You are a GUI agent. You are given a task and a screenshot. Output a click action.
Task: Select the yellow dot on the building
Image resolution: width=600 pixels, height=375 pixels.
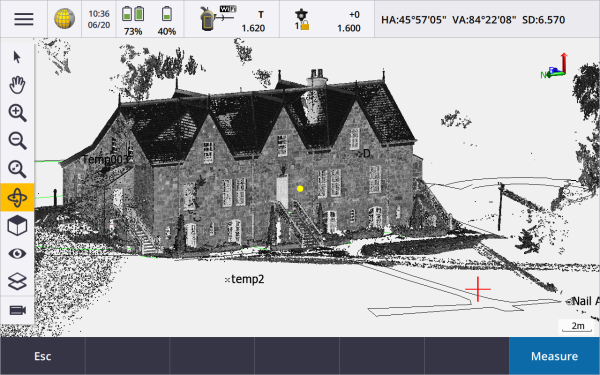300,189
